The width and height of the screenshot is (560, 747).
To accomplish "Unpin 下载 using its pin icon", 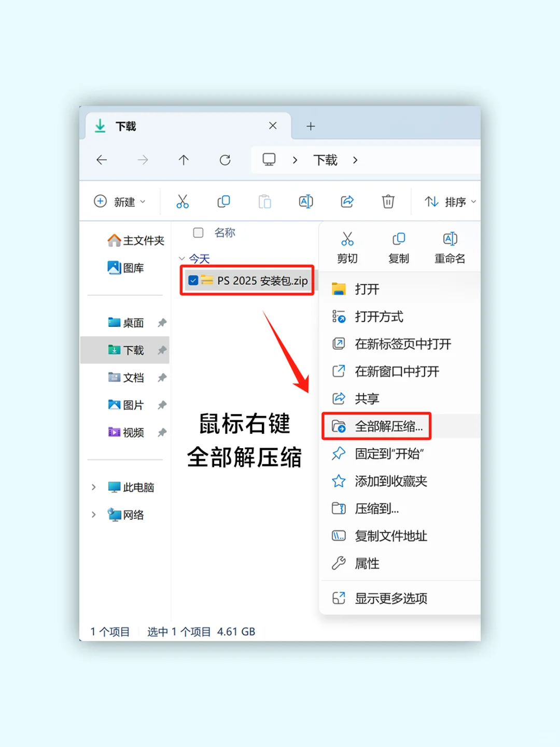I will (162, 350).
